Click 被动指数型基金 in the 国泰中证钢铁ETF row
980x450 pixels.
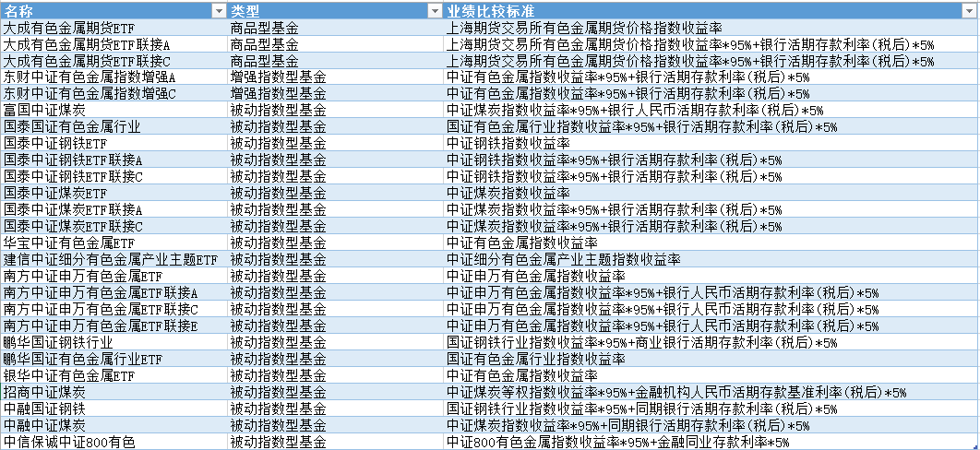click(x=335, y=144)
